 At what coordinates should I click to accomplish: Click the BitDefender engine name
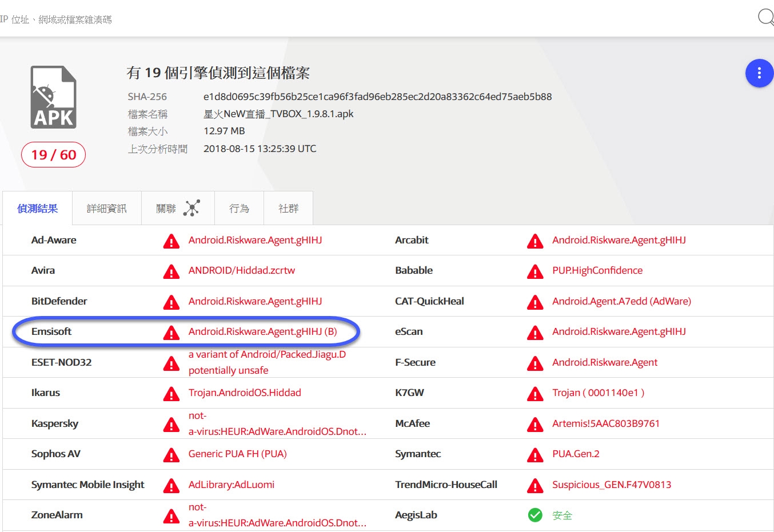[x=59, y=301]
